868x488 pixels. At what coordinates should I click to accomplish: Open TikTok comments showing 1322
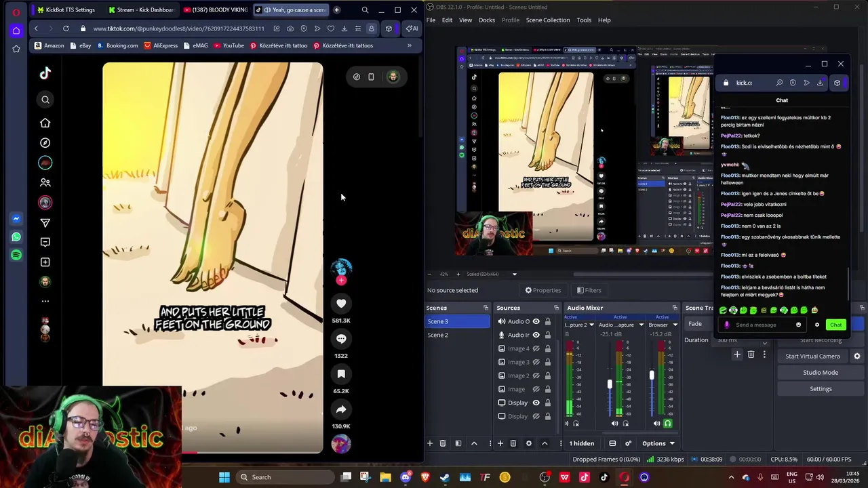tap(341, 339)
